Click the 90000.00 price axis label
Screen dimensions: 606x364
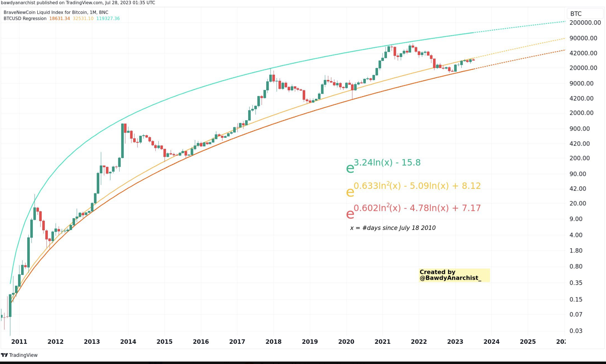click(x=583, y=38)
